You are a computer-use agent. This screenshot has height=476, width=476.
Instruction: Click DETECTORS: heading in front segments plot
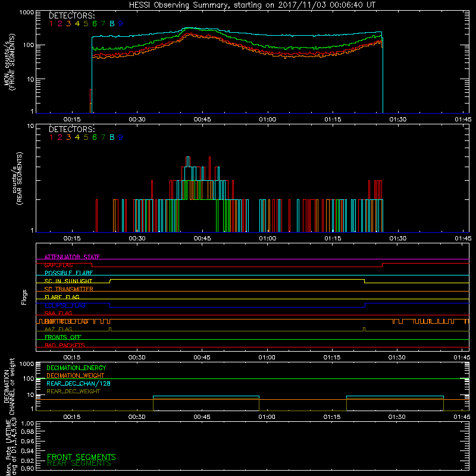pyautogui.click(x=72, y=16)
